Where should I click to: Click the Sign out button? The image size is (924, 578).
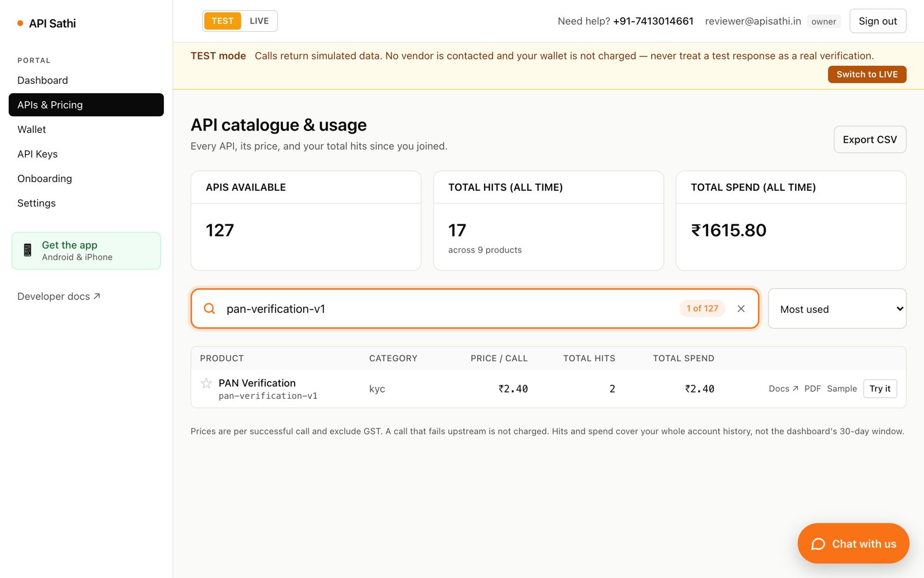878,21
